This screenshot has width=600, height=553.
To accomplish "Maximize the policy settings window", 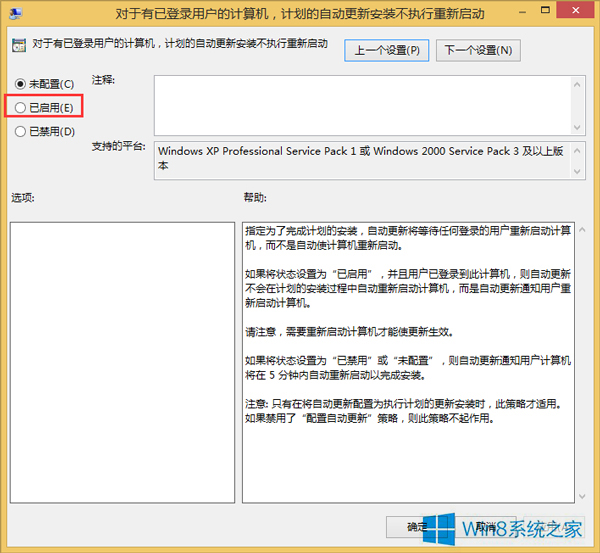I will (x=545, y=11).
